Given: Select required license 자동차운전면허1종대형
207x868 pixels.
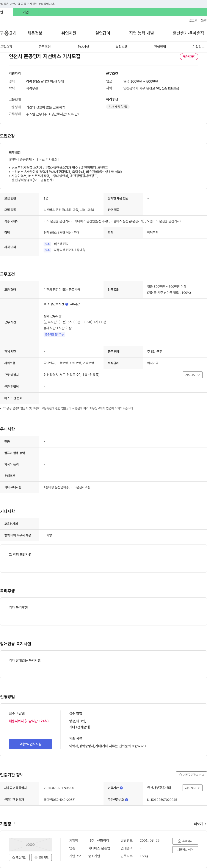Looking at the screenshot, I should pos(70,250).
